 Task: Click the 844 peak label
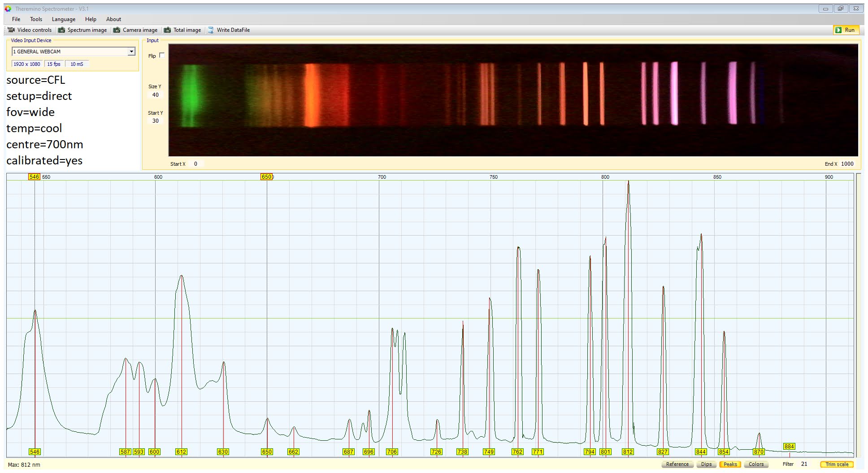701,452
